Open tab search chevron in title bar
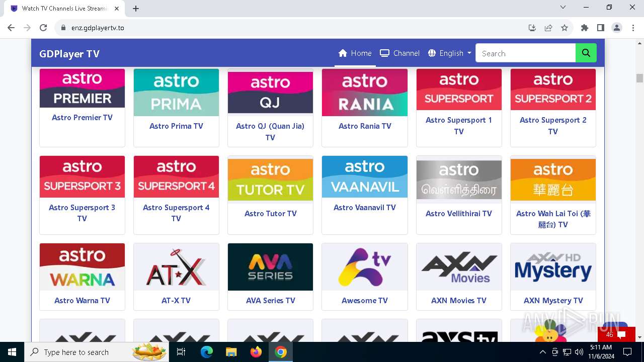 click(x=563, y=8)
